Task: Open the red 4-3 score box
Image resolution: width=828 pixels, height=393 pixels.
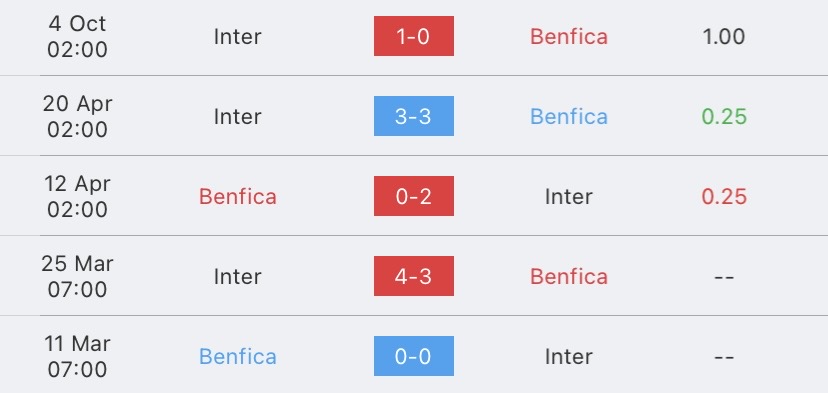Action: tap(413, 276)
